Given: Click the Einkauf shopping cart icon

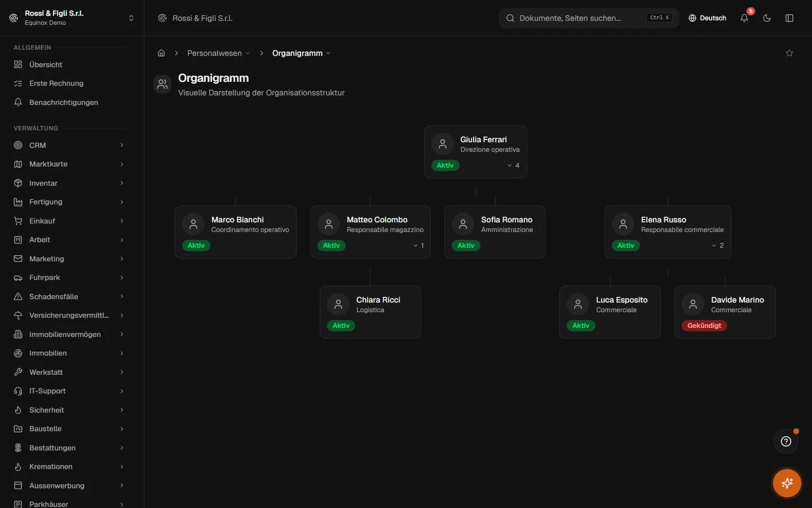Looking at the screenshot, I should 18,221.
